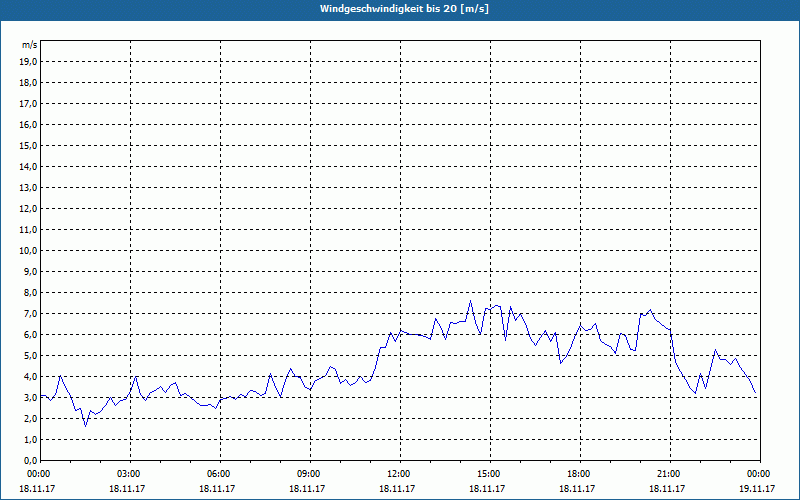
Task: Click the 12:00 time label
Action: pos(400,474)
